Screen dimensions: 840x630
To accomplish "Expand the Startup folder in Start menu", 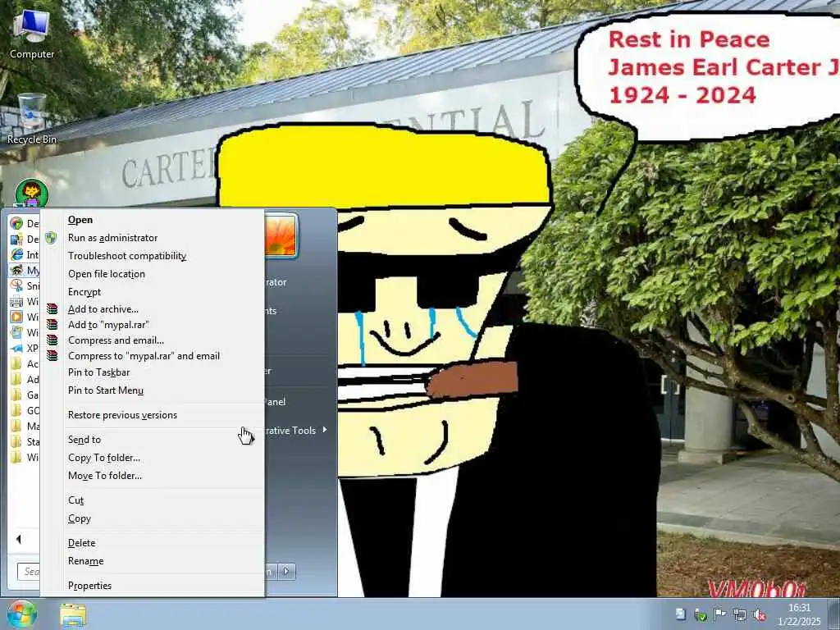I will point(25,441).
